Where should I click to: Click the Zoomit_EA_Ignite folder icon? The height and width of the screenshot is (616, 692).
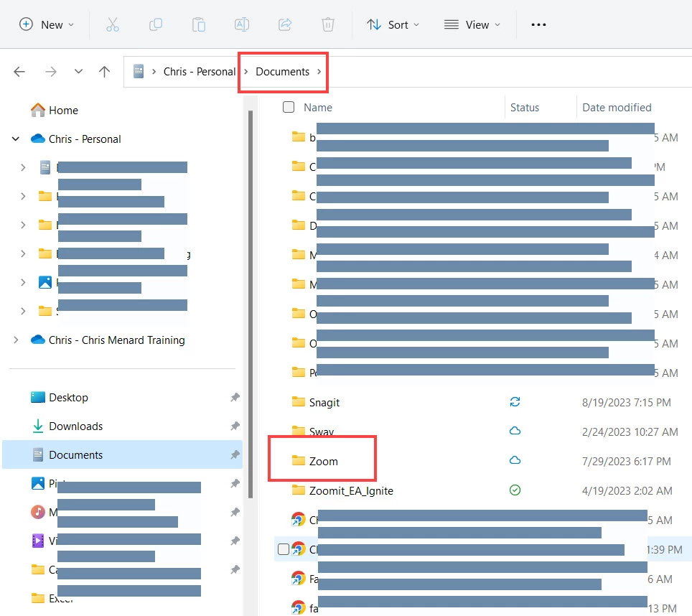coord(299,490)
